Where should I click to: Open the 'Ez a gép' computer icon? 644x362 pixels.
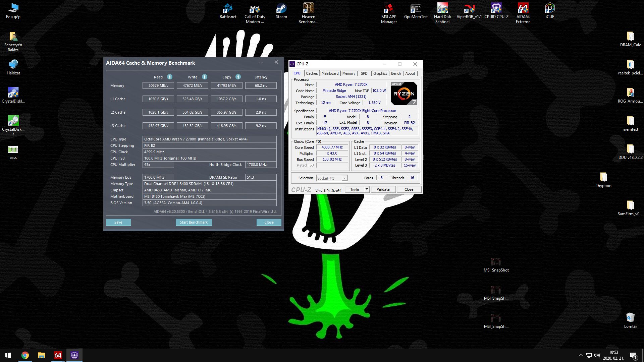pyautogui.click(x=13, y=11)
